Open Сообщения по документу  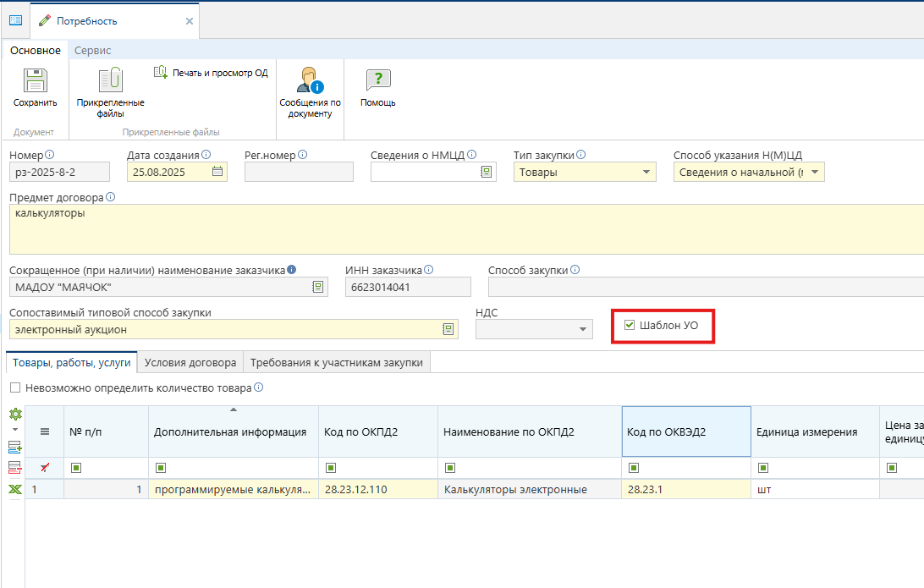(x=310, y=92)
